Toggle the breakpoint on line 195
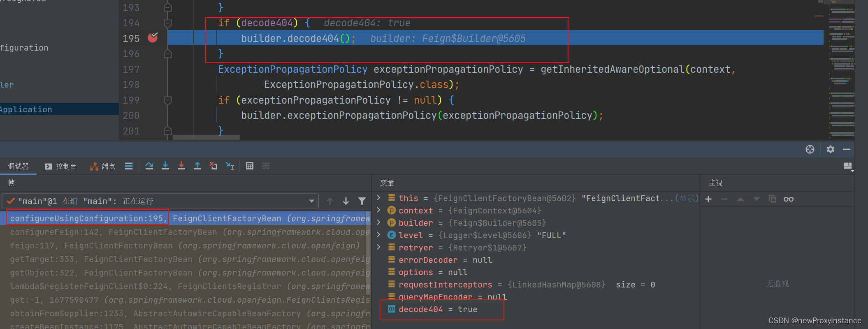Image resolution: width=868 pixels, height=329 pixels. pyautogui.click(x=153, y=38)
